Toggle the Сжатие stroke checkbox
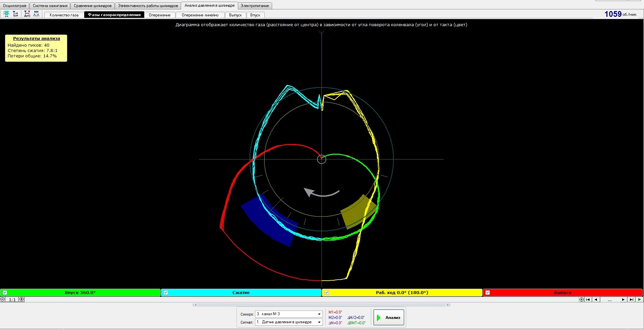 click(x=166, y=292)
